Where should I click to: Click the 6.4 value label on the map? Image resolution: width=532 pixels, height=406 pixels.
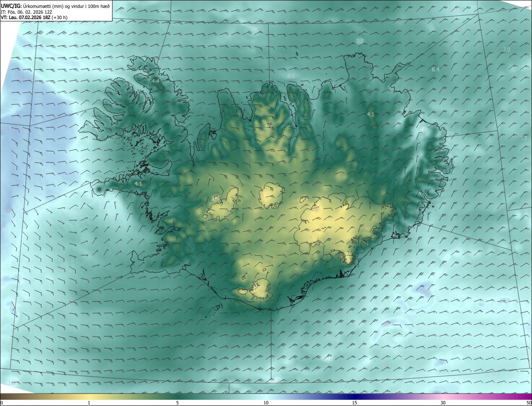coord(436,69)
